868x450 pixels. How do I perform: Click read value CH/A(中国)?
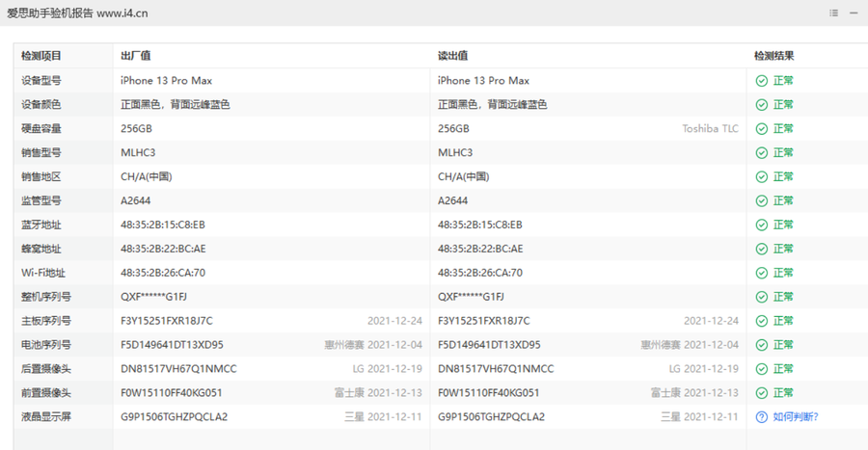(463, 177)
